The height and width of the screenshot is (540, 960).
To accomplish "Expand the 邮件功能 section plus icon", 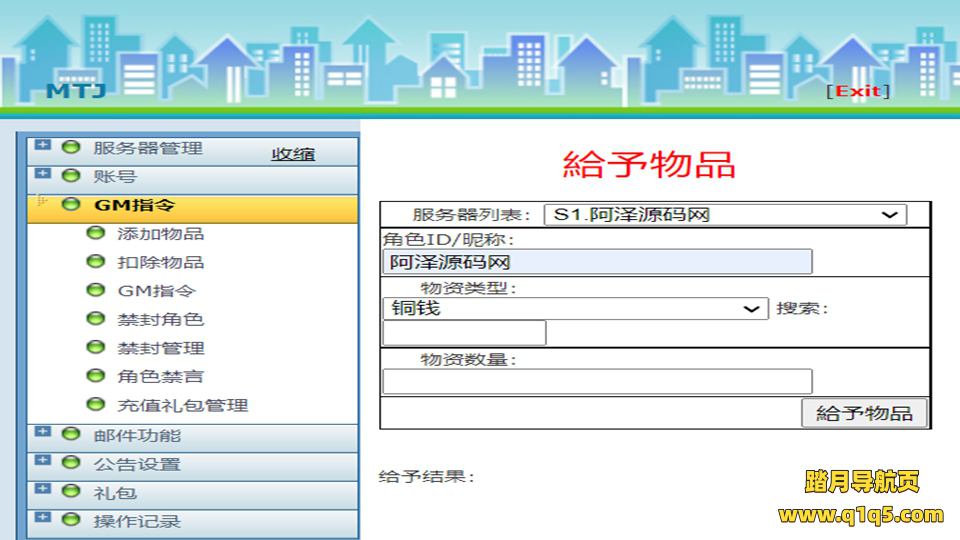I will [42, 432].
